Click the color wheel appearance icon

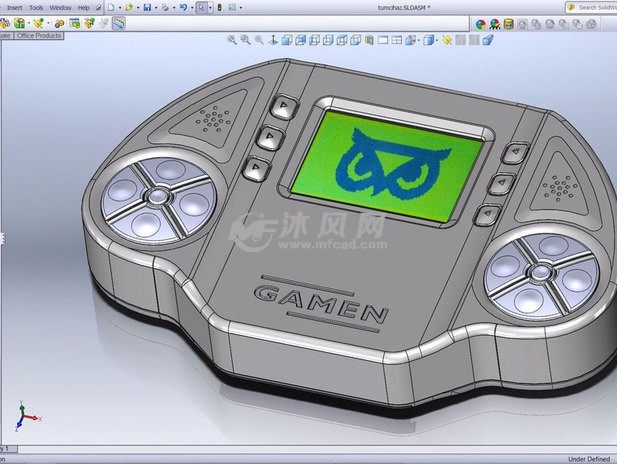[481, 23]
